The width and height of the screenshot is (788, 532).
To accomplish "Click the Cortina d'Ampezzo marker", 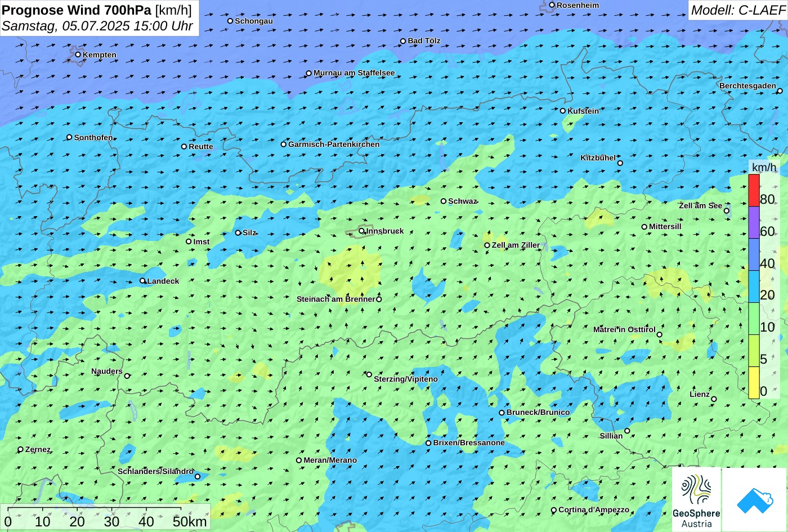I will coord(554,510).
